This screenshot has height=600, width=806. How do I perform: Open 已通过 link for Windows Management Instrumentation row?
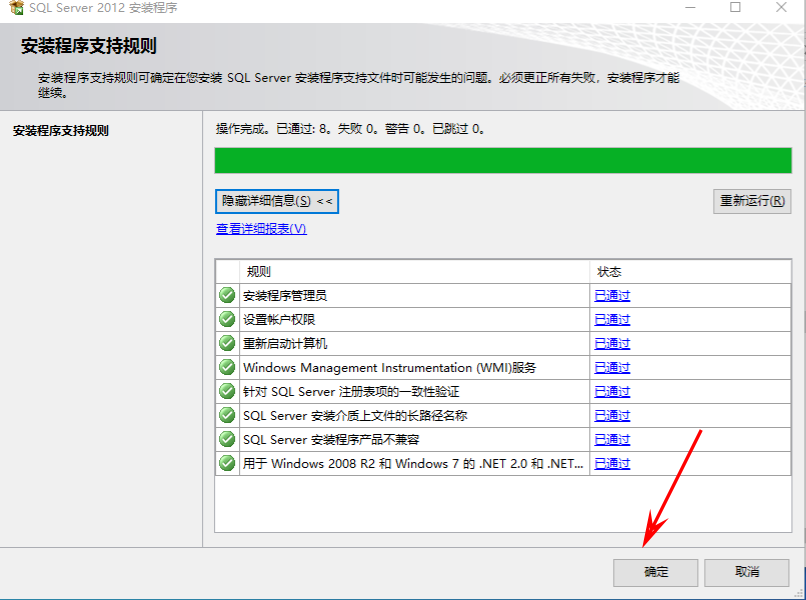[x=612, y=368]
